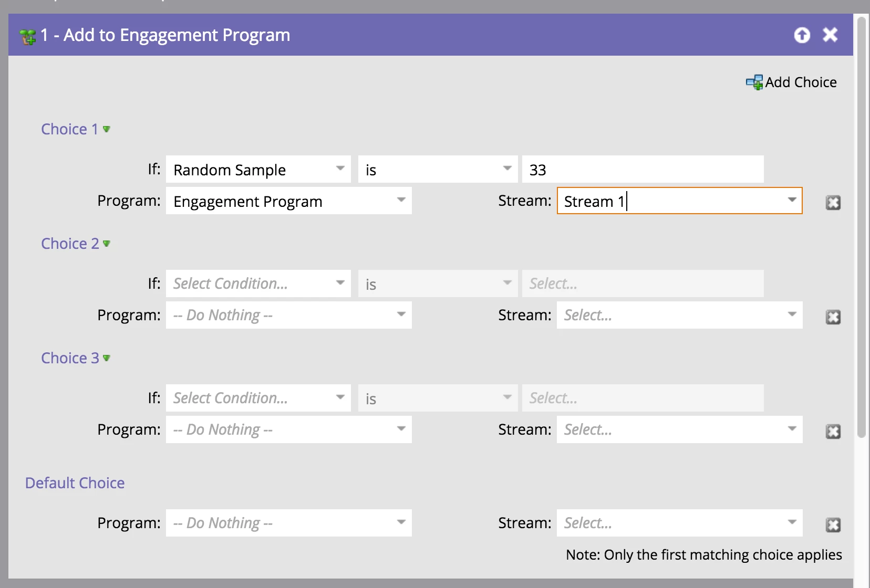
Task: Open the Choice 1 green arrow menu
Action: pyautogui.click(x=107, y=129)
